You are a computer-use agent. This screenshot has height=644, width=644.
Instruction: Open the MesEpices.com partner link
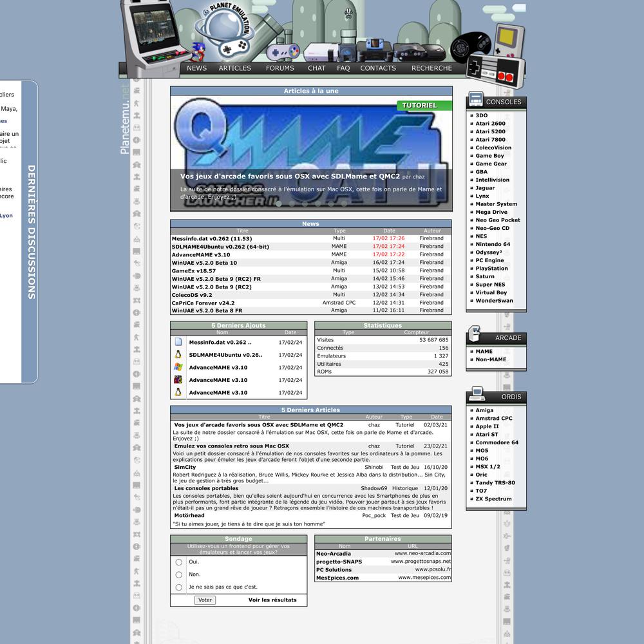[337, 578]
